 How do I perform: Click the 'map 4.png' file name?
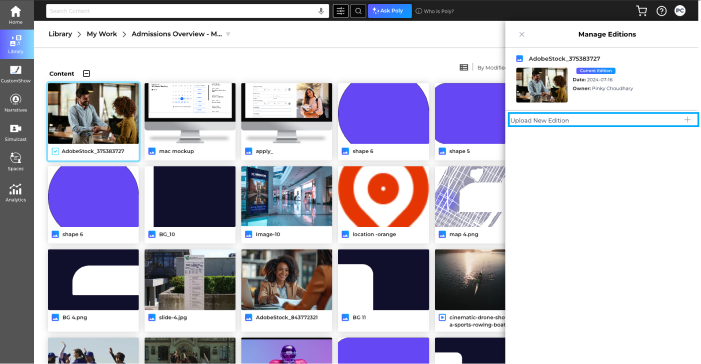pos(464,234)
